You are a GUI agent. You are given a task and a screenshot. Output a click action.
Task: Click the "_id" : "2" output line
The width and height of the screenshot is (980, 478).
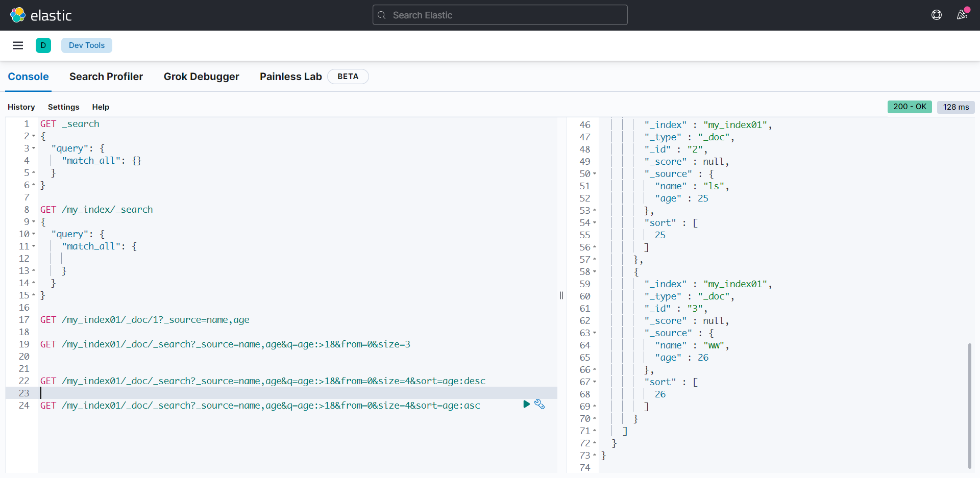(x=676, y=149)
